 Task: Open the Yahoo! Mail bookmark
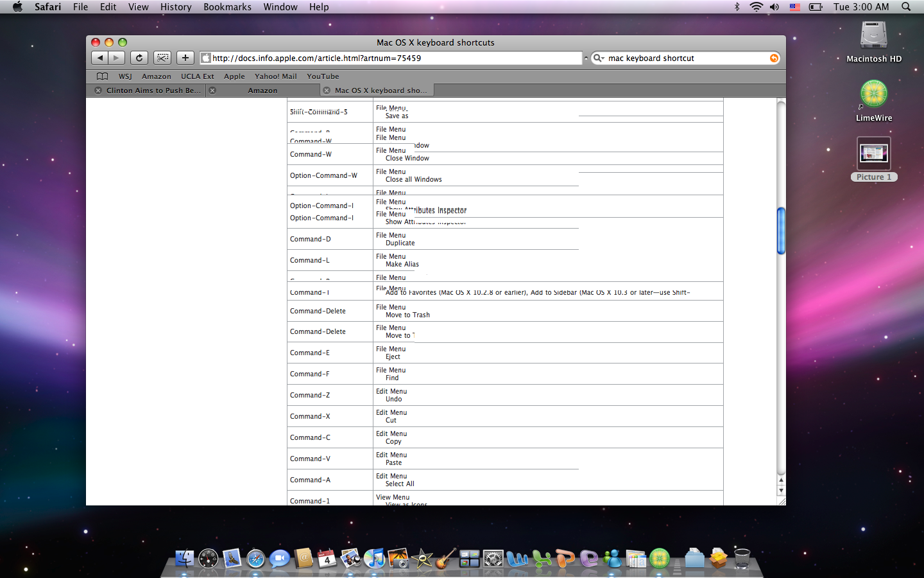coord(276,76)
